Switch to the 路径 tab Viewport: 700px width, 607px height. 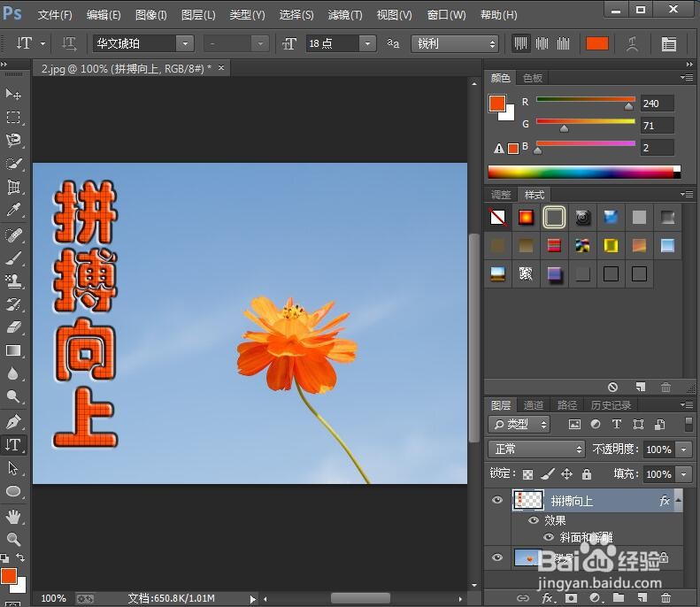click(x=567, y=405)
